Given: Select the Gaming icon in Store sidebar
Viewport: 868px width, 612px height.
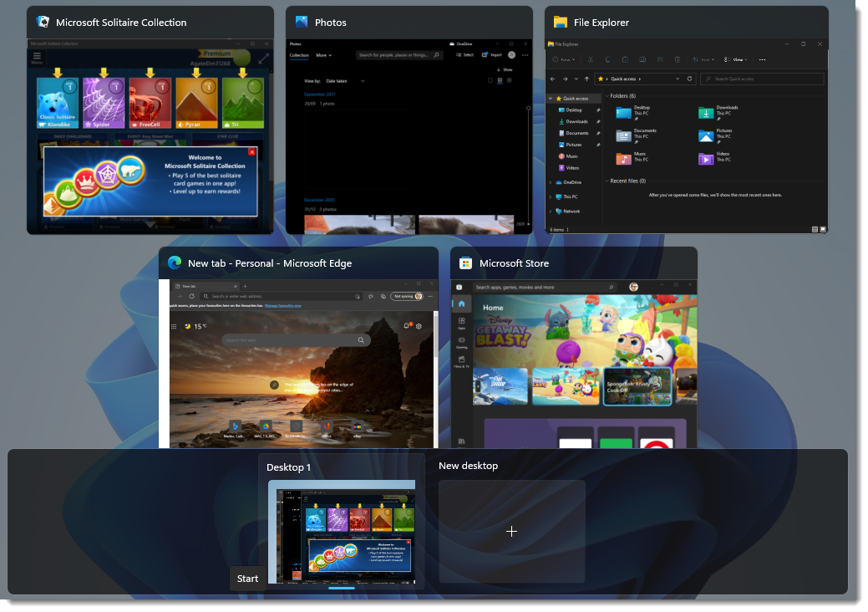Looking at the screenshot, I should pos(461,340).
